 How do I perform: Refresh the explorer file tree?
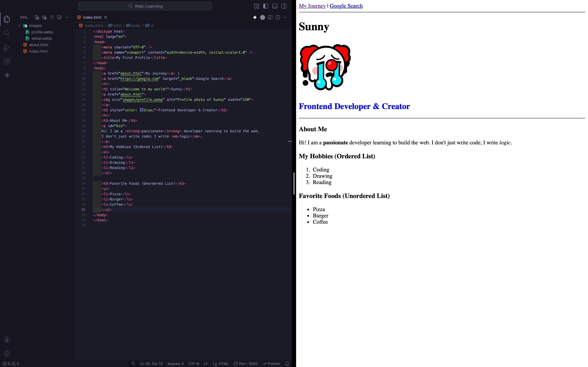pos(52,17)
